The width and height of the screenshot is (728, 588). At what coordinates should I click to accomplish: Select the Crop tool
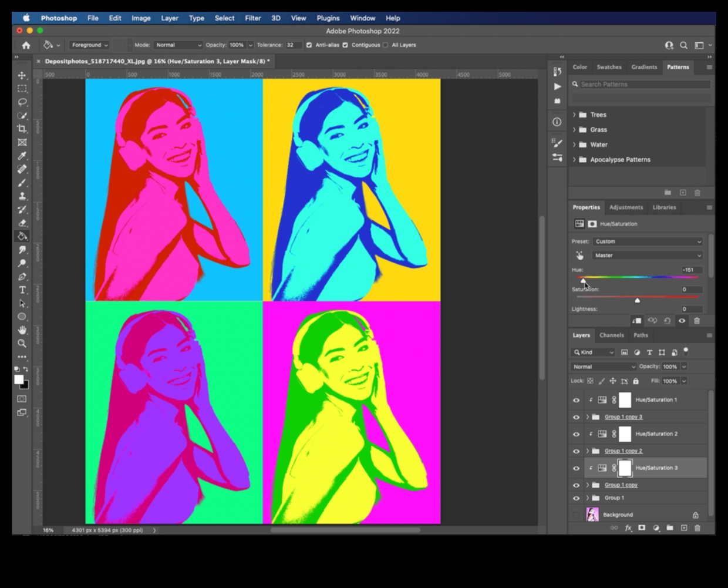point(22,129)
